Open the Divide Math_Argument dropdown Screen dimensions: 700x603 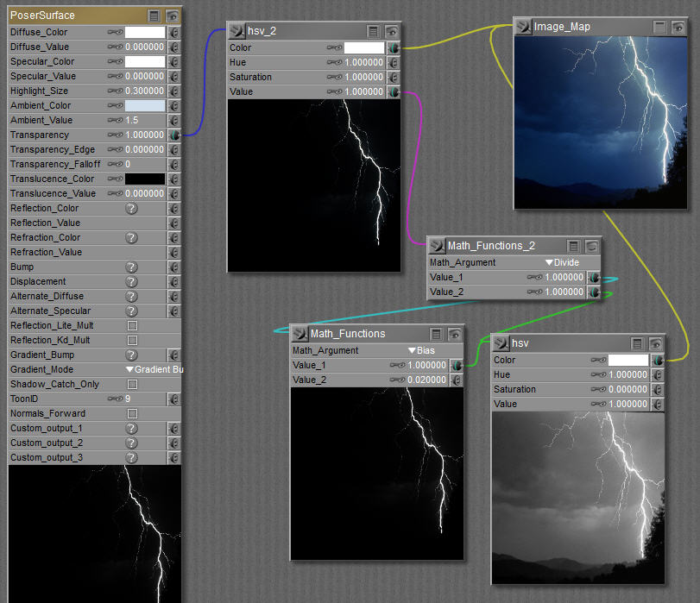(561, 263)
